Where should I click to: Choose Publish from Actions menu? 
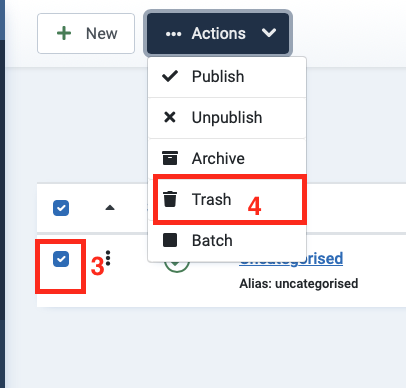tap(227, 77)
